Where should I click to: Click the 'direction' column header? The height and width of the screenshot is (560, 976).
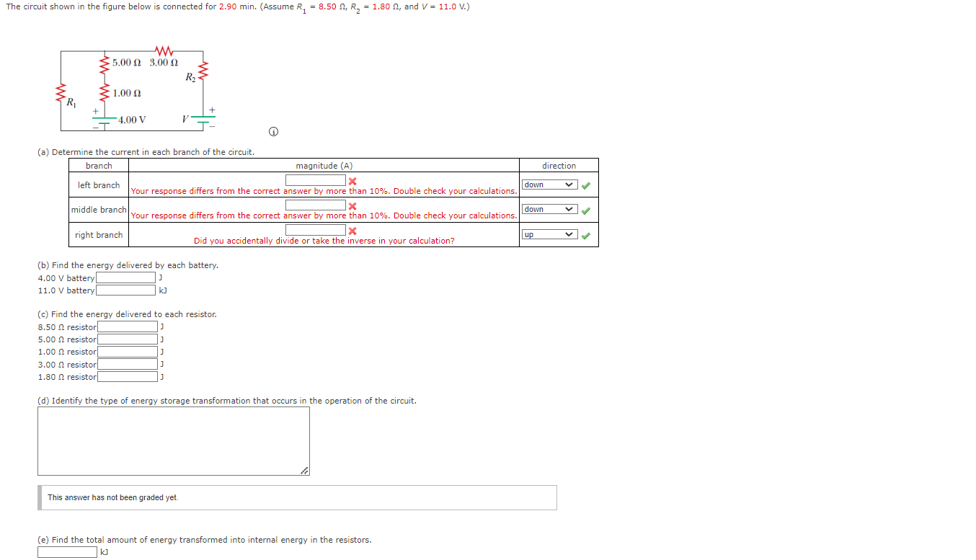pos(559,166)
